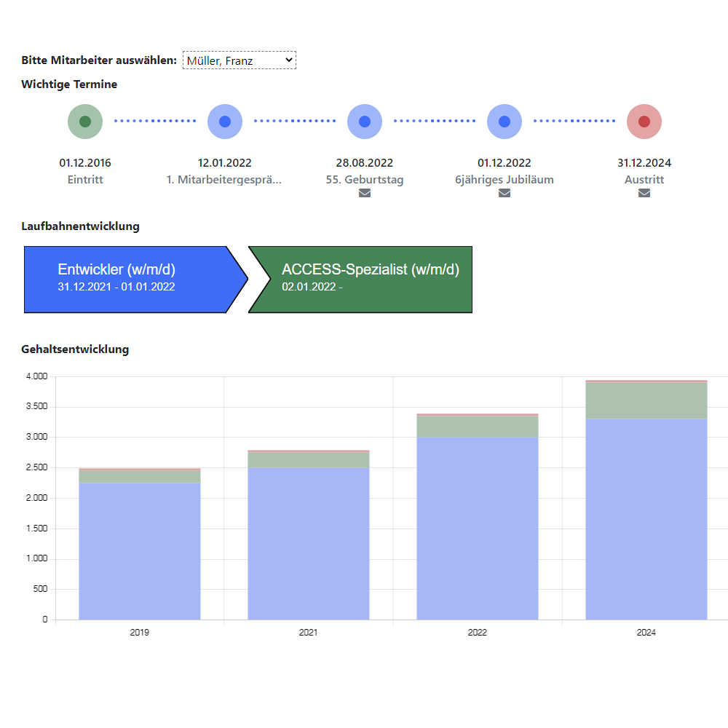Click the red Austritt timeline marker

pos(644,122)
